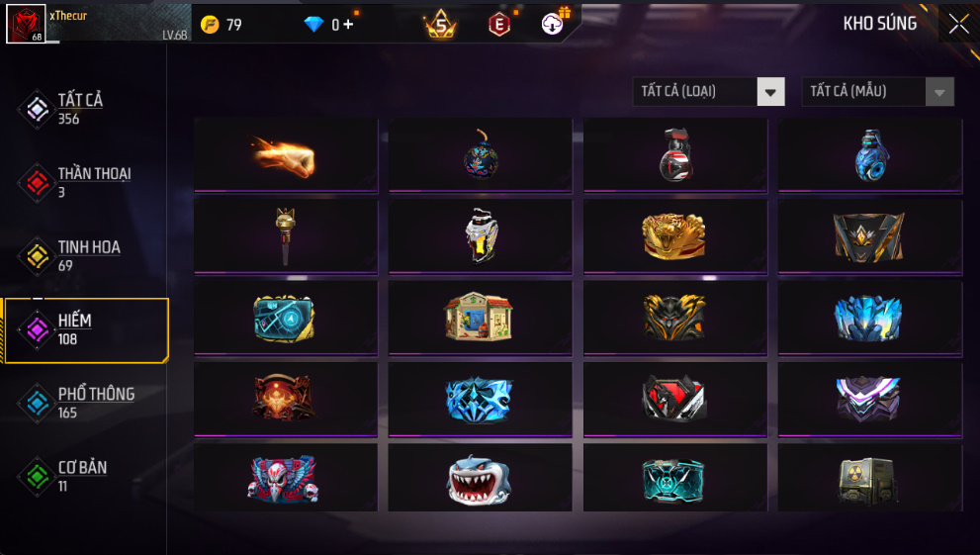Close the KHO SÚNG screen

(959, 25)
